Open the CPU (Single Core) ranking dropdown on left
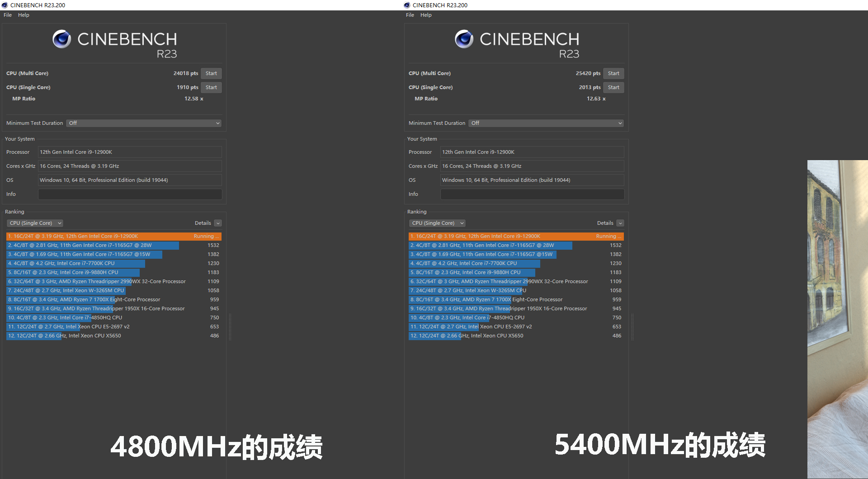Image resolution: width=868 pixels, height=479 pixels. pyautogui.click(x=35, y=223)
